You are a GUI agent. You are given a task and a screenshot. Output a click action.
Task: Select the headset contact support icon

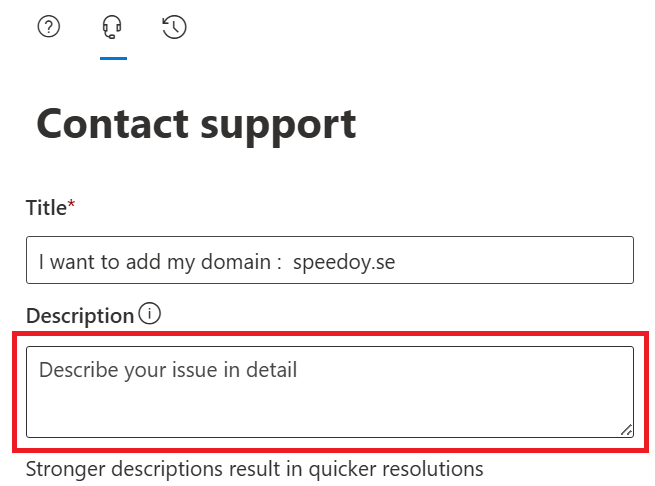point(113,27)
